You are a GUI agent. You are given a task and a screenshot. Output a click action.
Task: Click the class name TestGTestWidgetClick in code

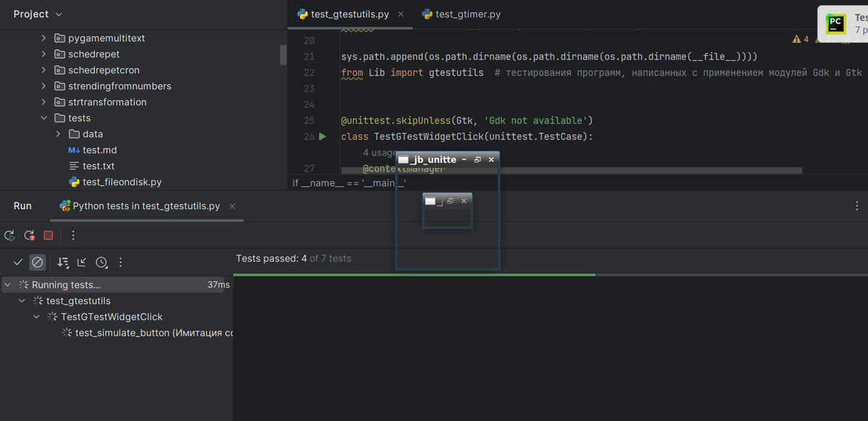point(430,136)
